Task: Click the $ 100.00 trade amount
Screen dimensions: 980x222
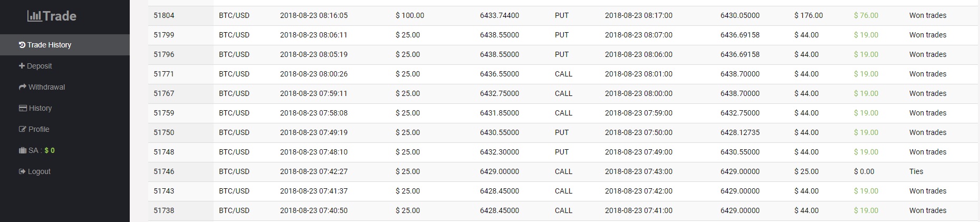Action: click(x=410, y=15)
